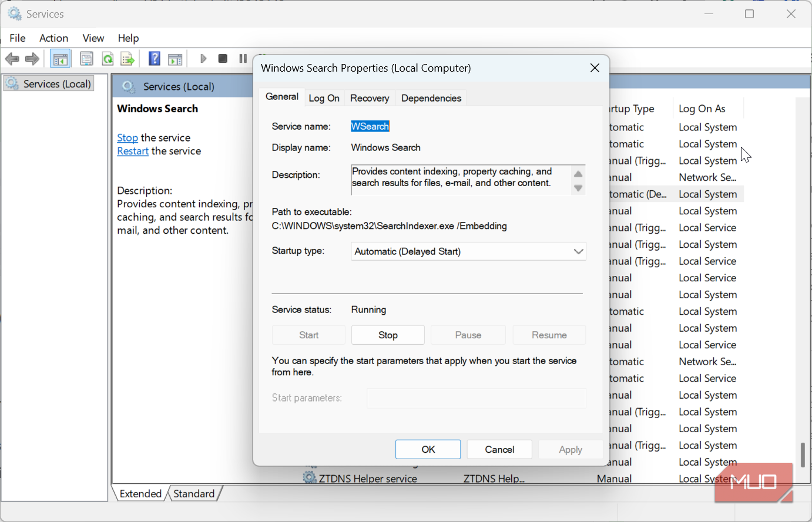Select the Services (Local) tree node
Image resolution: width=812 pixels, height=522 pixels.
(x=49, y=84)
